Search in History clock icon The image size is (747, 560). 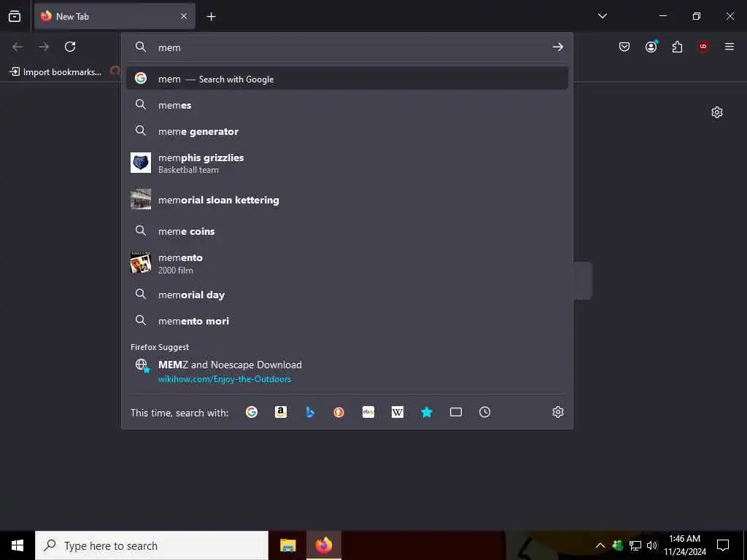tap(484, 413)
